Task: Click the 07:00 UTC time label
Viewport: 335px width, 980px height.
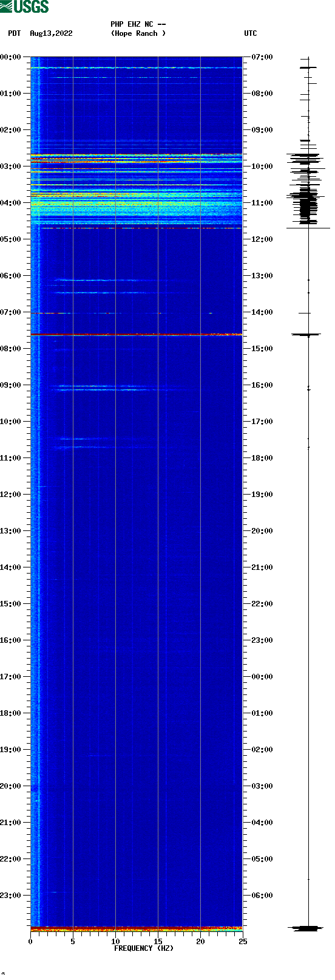Action: (262, 57)
